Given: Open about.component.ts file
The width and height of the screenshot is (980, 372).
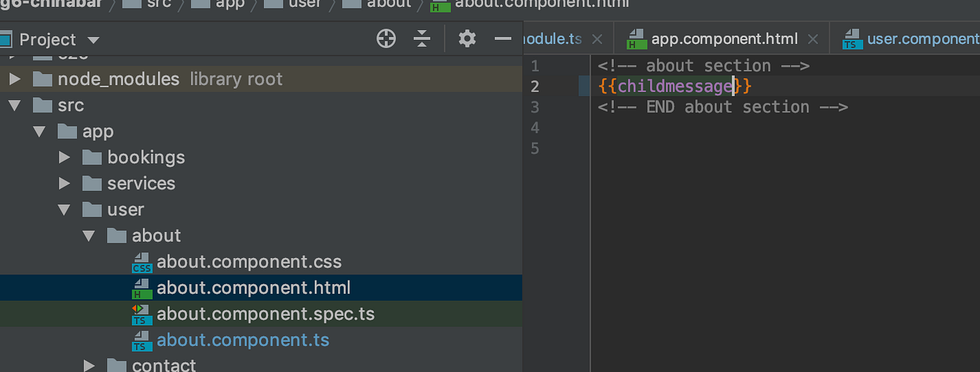Looking at the screenshot, I should (243, 341).
